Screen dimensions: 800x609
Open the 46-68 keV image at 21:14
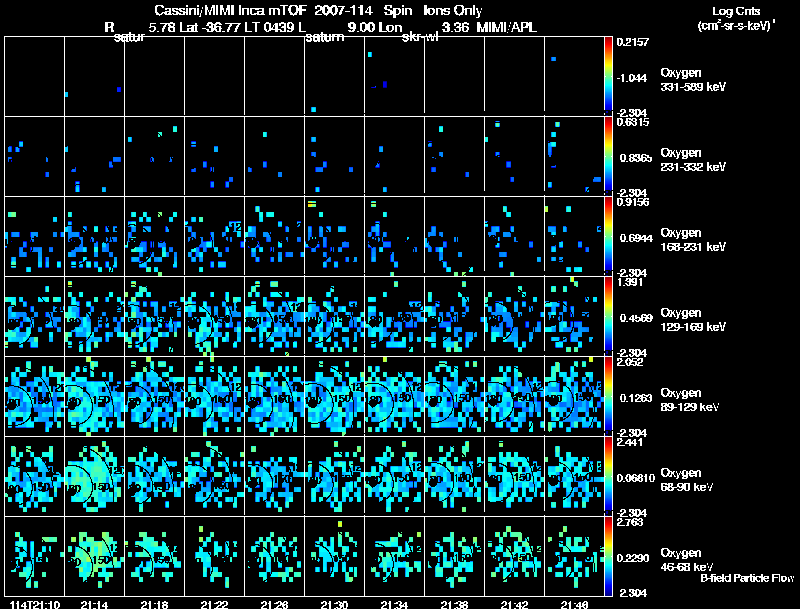[x=95, y=556]
